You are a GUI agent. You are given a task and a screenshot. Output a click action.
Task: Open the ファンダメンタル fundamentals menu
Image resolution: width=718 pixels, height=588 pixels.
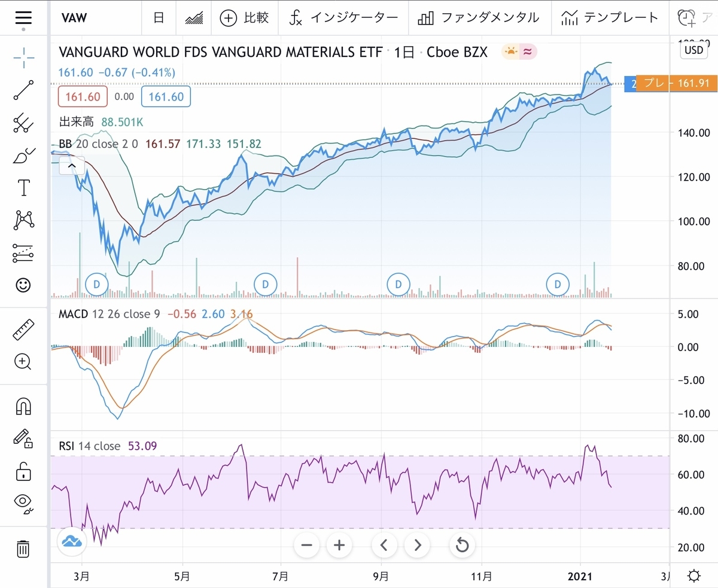point(479,18)
